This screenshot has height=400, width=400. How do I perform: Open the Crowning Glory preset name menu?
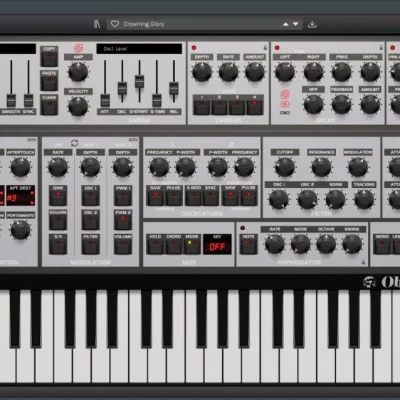click(144, 24)
